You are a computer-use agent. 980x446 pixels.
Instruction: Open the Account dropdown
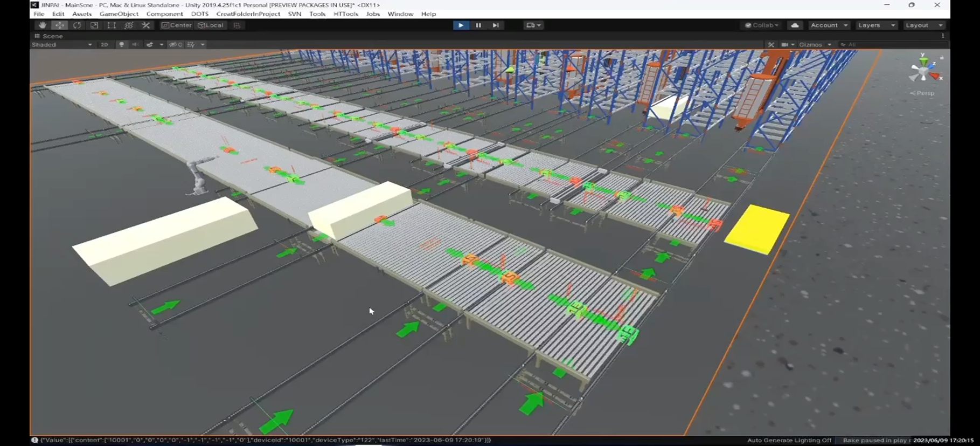pyautogui.click(x=829, y=25)
